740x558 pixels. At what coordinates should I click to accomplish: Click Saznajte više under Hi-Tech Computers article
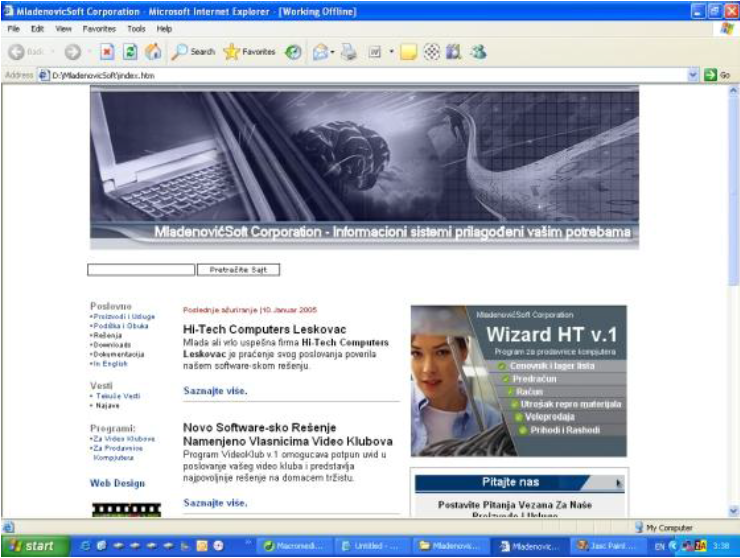215,391
